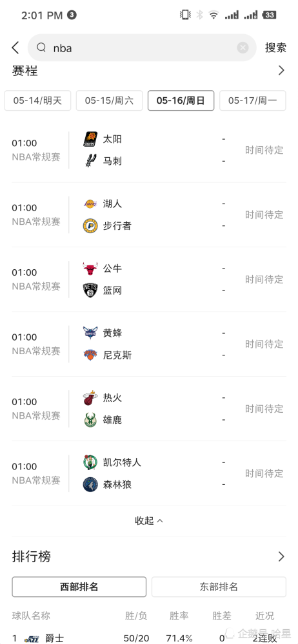Collapse schedule list with 收起
298x644 pixels.
coord(148,521)
